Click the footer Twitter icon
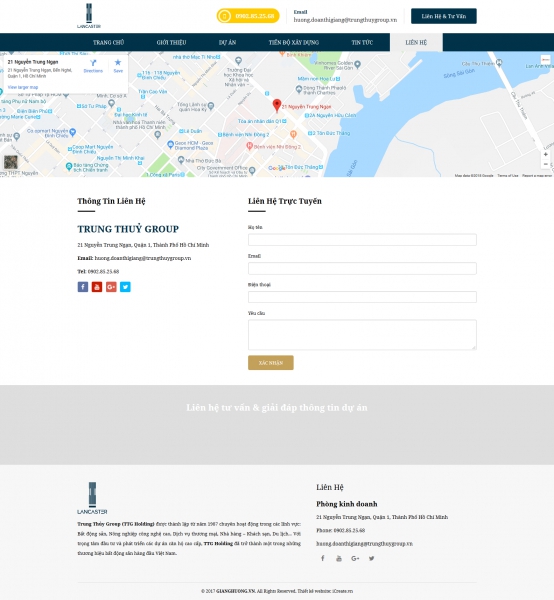 (372, 558)
